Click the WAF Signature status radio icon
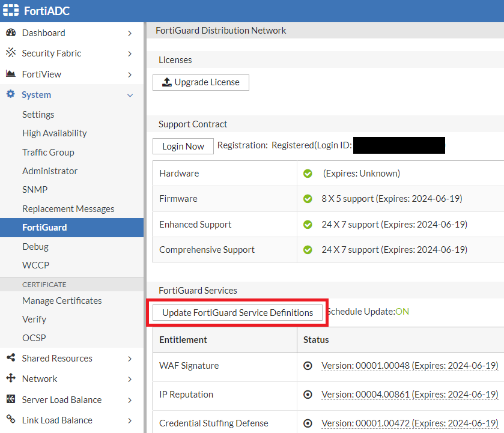The image size is (504, 433). [x=308, y=366]
